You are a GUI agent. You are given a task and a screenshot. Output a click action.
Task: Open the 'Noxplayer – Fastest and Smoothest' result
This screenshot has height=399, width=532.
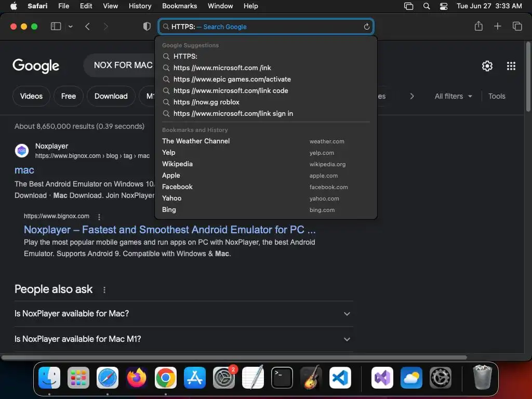(170, 230)
